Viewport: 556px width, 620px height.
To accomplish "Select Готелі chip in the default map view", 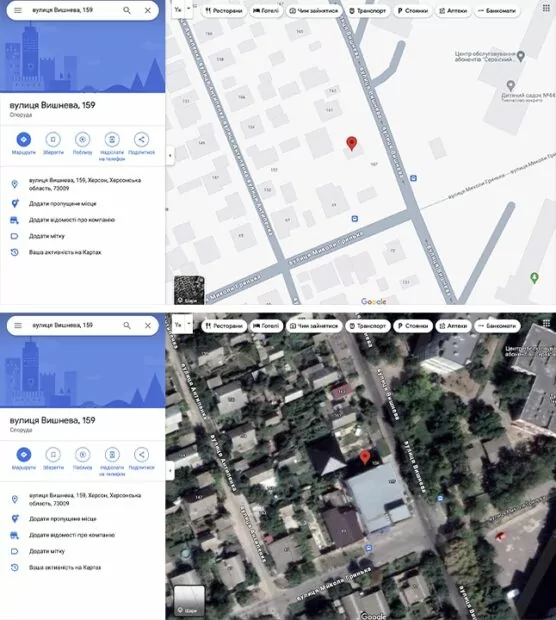I will point(266,11).
